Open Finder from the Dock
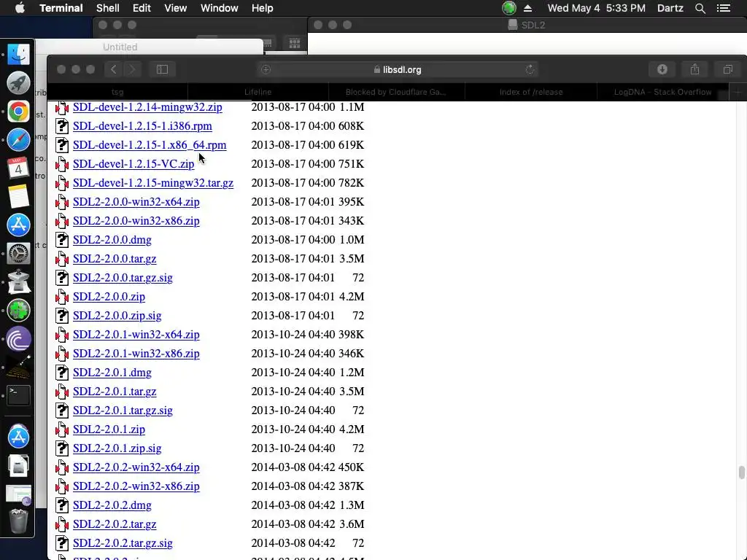Viewport: 747px width, 560px height. tap(18, 54)
